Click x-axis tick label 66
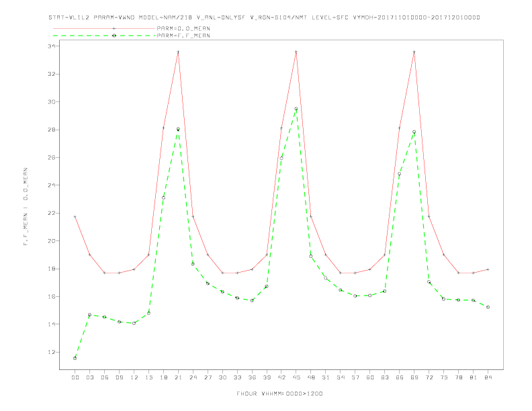The height and width of the screenshot is (411, 532). [400, 377]
